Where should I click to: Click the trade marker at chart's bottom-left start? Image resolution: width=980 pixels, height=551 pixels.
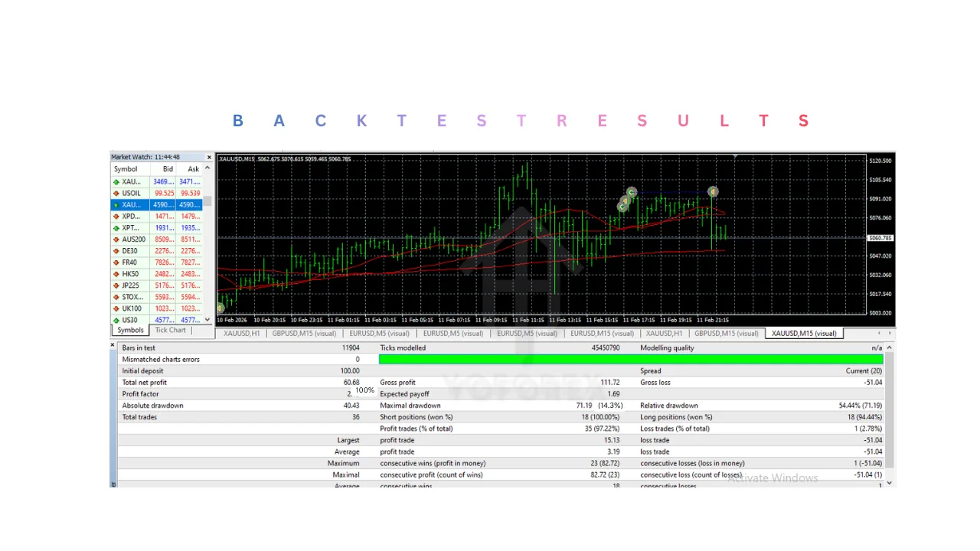tap(220, 308)
